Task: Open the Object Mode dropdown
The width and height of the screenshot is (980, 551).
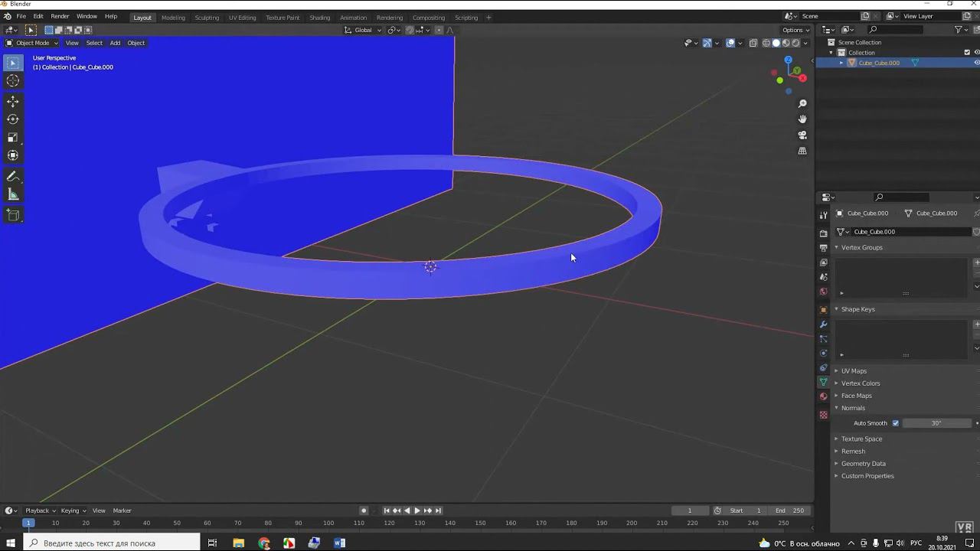Action: (32, 43)
